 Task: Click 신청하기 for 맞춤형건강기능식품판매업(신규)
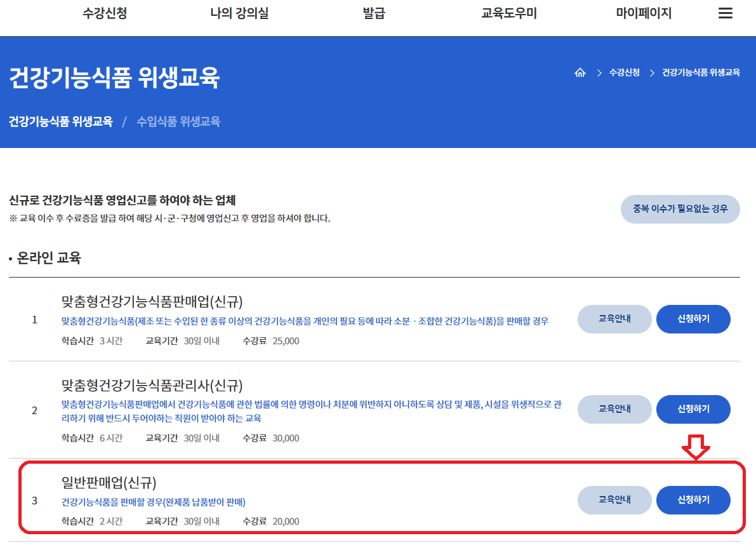pyautogui.click(x=693, y=319)
